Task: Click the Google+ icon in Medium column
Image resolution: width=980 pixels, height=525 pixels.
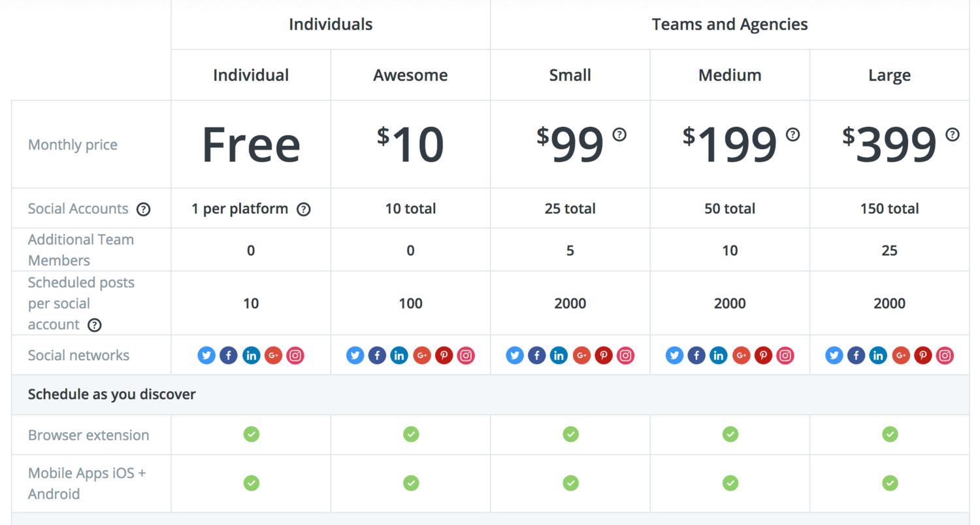Action: (741, 356)
